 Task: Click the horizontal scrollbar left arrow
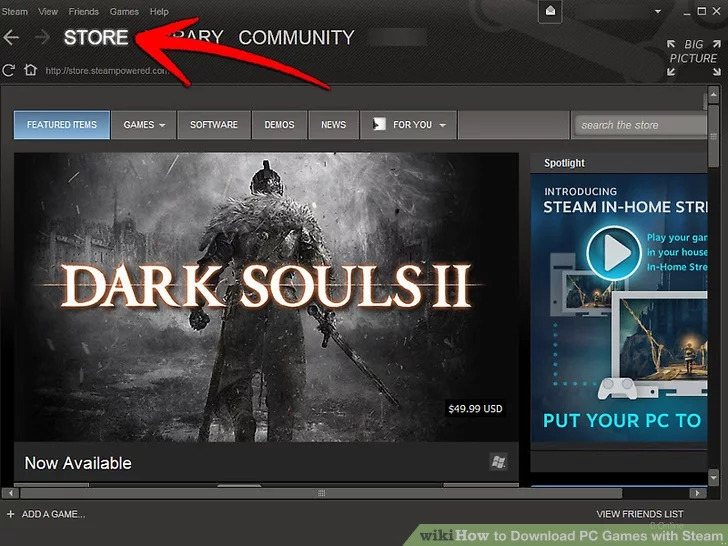pos(10,493)
